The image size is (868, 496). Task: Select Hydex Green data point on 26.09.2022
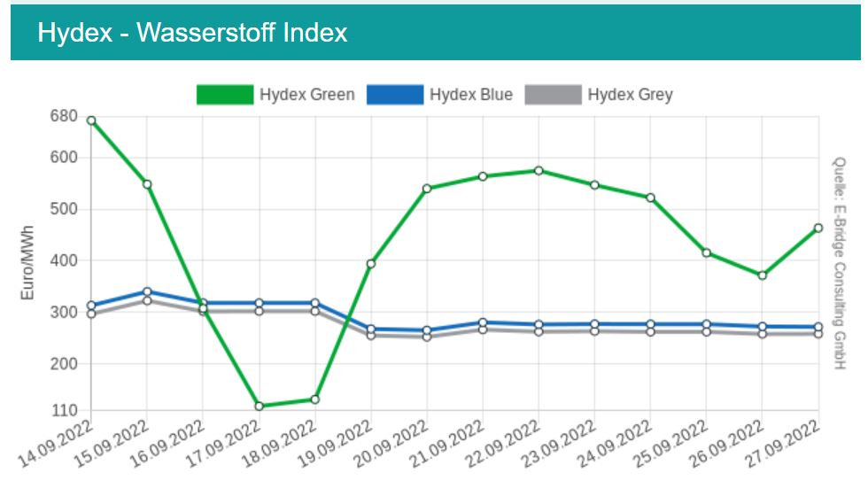coord(763,275)
